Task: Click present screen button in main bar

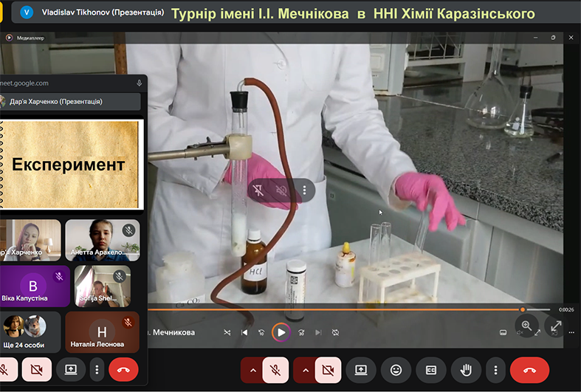Action: 362,369
